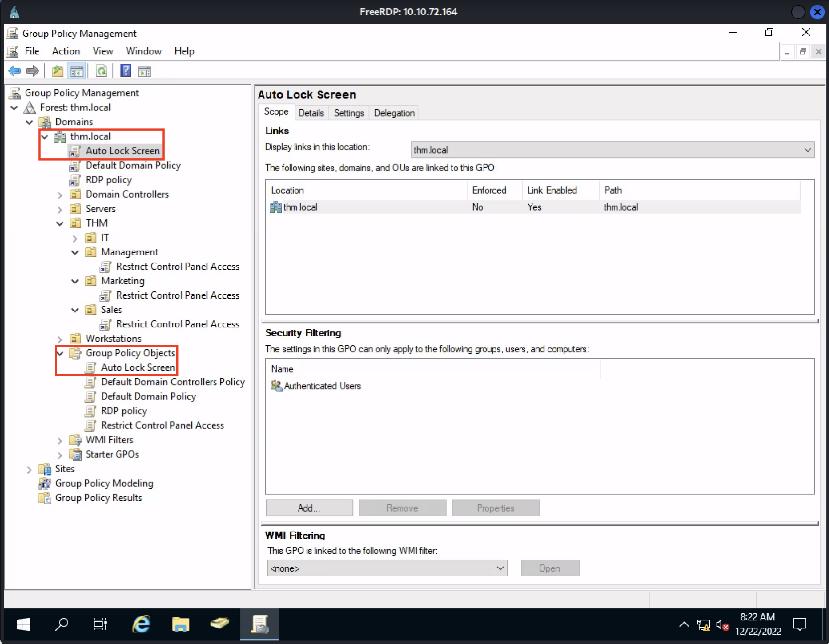This screenshot has height=644, width=829.
Task: Open the WMI filter dropdown
Action: pos(387,568)
